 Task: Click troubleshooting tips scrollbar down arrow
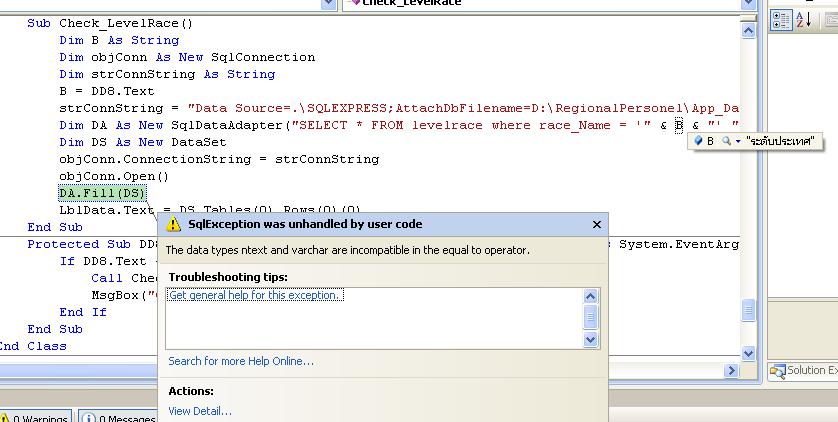coord(591,339)
